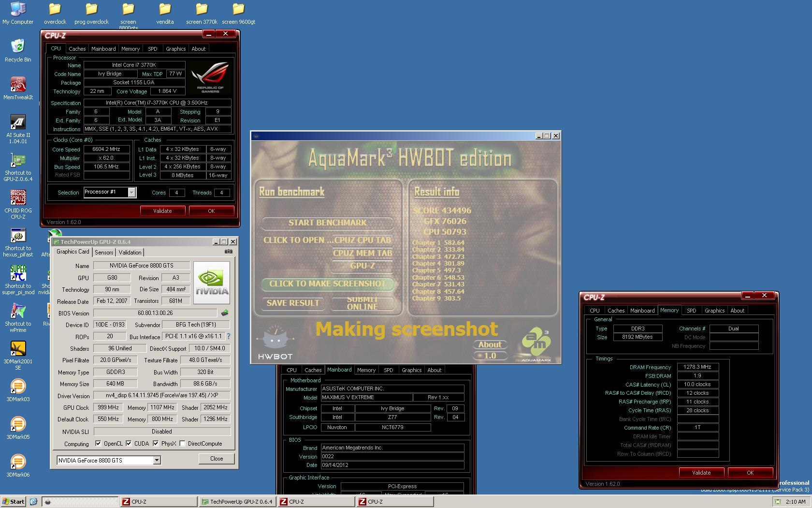Toggle the DirectCompute checkbox in GPU-Z
Image resolution: width=812 pixels, height=508 pixels.
183,443
